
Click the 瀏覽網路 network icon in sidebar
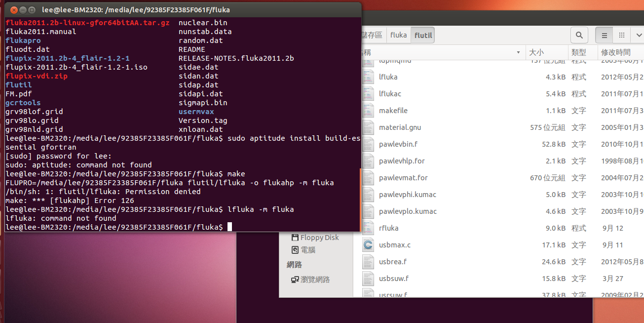coord(295,280)
